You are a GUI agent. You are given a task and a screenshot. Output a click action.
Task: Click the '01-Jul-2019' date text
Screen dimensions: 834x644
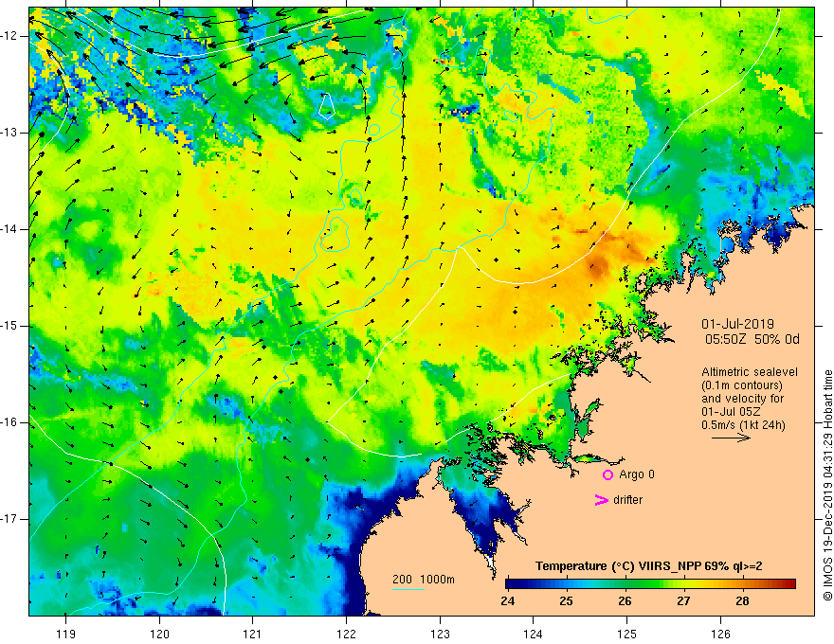(737, 324)
